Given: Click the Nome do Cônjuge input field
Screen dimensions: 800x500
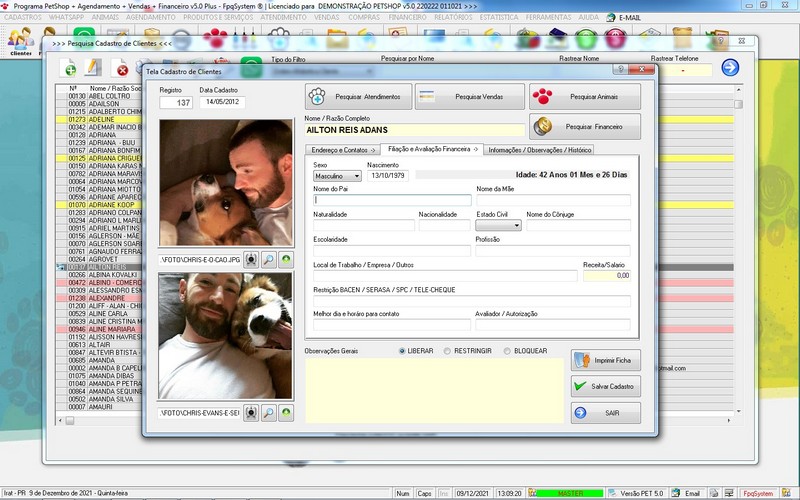Looking at the screenshot, I should pos(579,225).
